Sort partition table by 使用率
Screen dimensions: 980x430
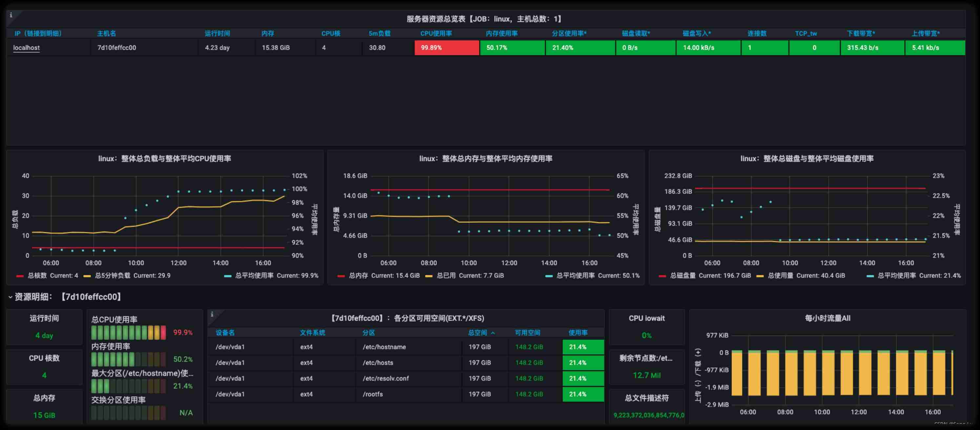tap(578, 333)
